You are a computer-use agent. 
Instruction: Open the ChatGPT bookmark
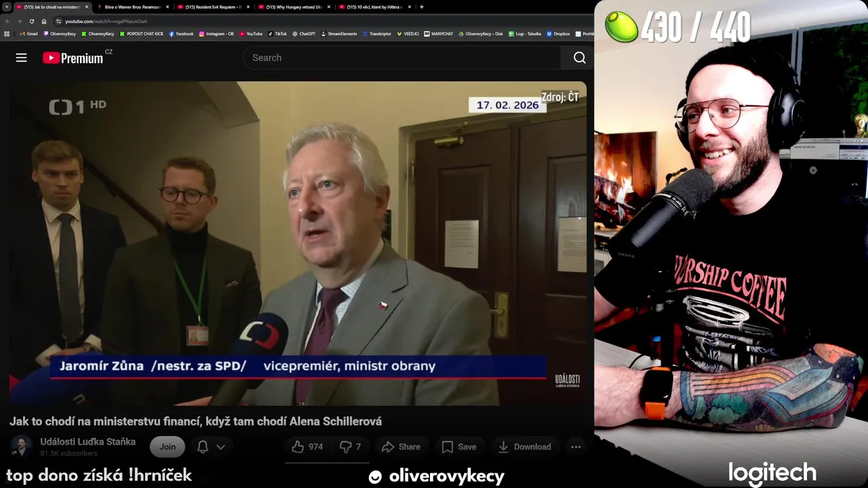[x=304, y=33]
